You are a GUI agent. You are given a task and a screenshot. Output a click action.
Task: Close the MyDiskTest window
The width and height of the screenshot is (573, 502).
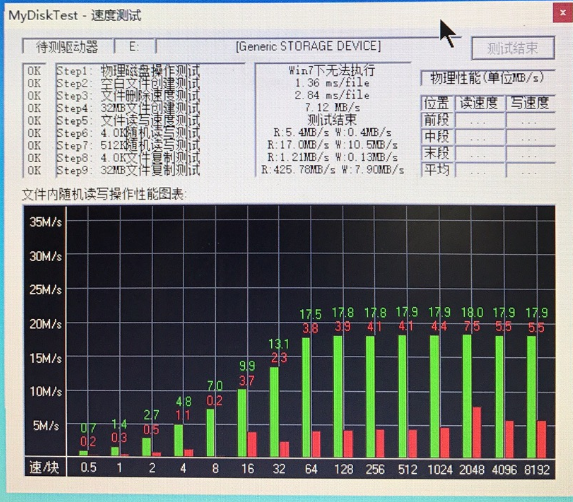(x=563, y=13)
